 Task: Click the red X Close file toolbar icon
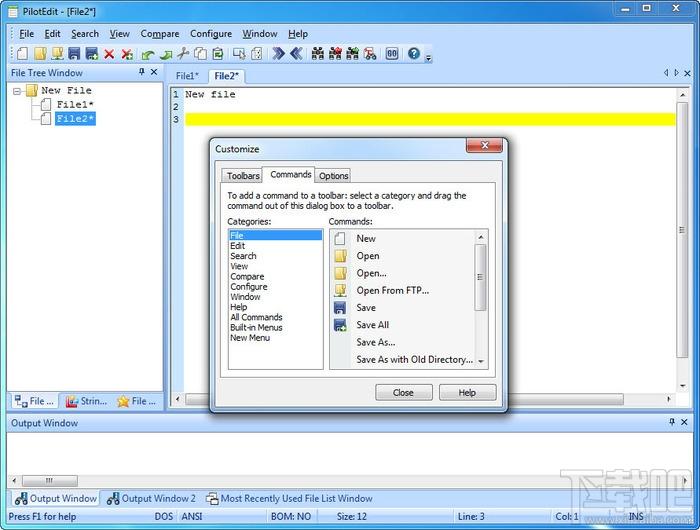(x=109, y=54)
